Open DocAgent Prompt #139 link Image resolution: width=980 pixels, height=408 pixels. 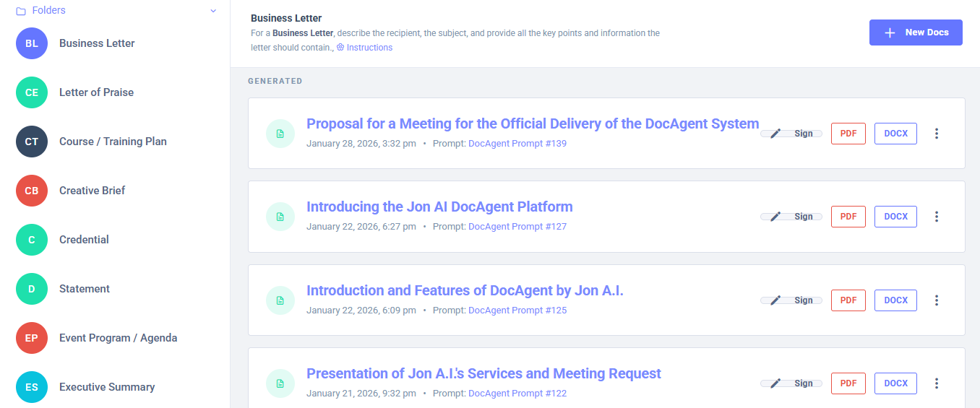517,144
